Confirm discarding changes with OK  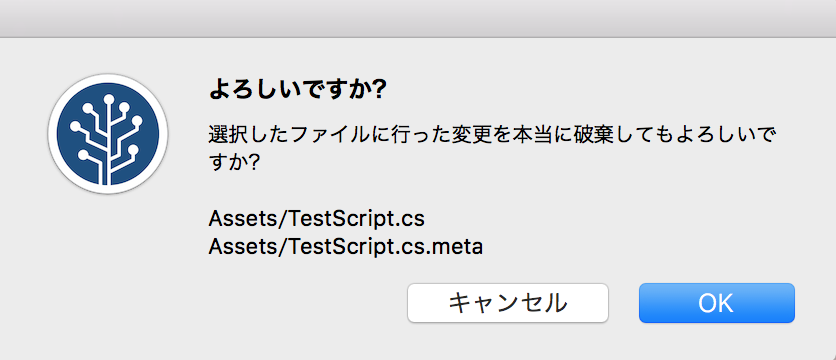coord(717,303)
